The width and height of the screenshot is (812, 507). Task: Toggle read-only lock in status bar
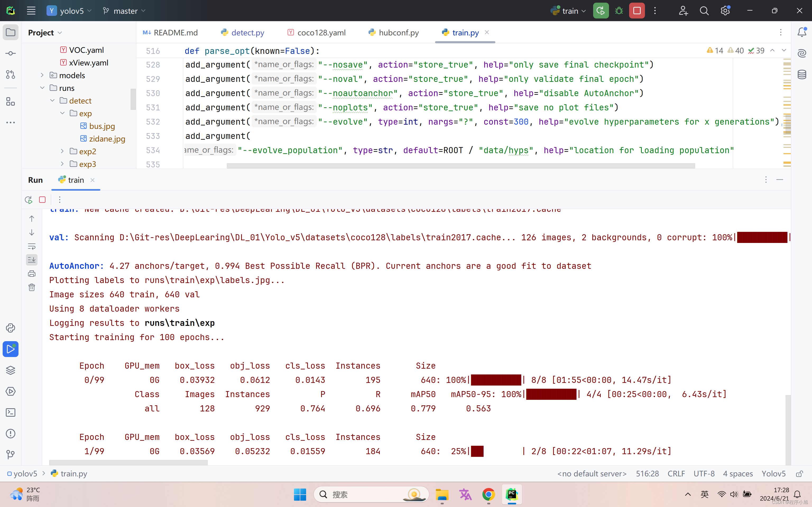coord(800,473)
